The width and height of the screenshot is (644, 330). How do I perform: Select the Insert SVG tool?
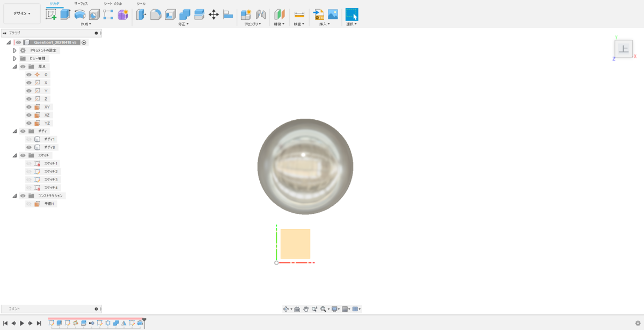[319, 15]
